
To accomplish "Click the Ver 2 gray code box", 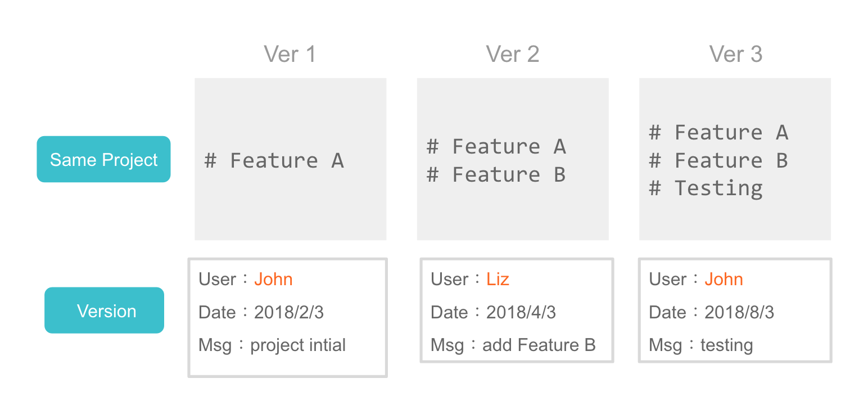I will click(513, 159).
